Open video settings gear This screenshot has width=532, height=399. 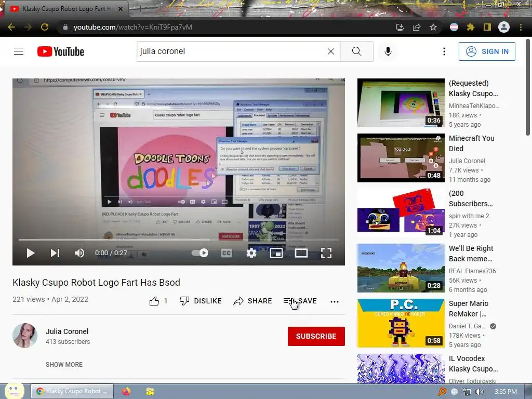point(251,253)
